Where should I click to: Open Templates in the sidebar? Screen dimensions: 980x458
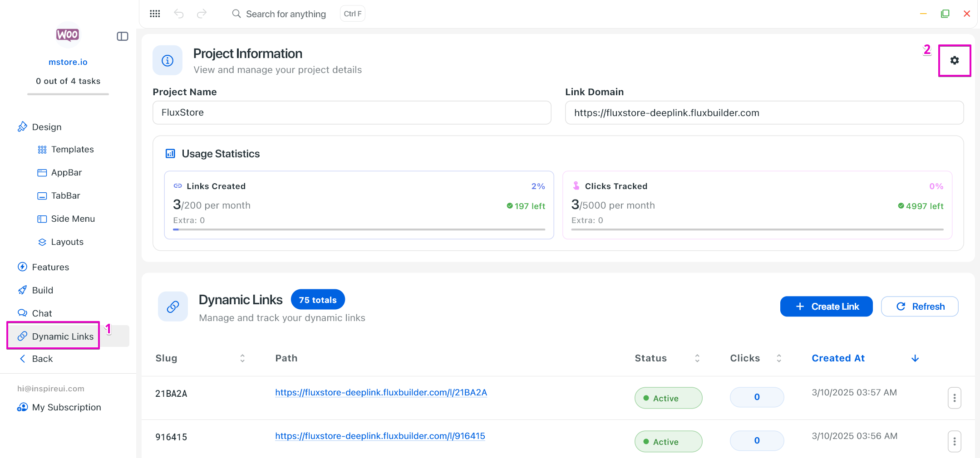(72, 150)
